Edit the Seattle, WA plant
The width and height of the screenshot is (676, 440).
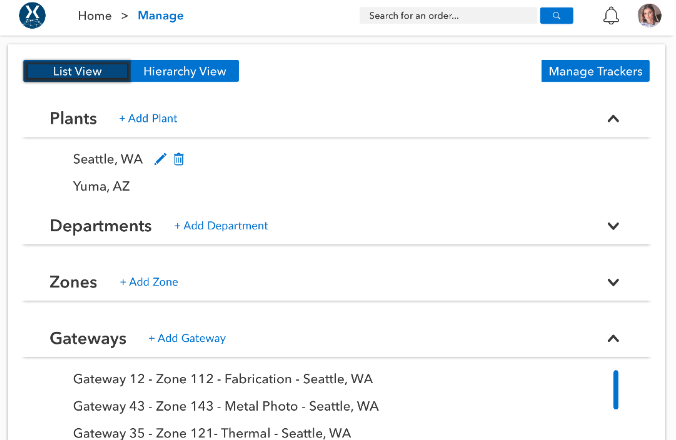pos(161,159)
